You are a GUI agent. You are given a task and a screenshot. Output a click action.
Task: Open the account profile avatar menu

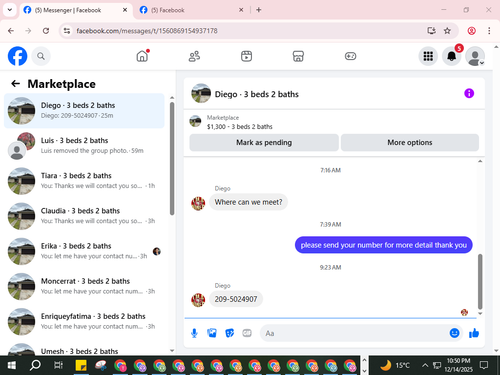pyautogui.click(x=475, y=56)
